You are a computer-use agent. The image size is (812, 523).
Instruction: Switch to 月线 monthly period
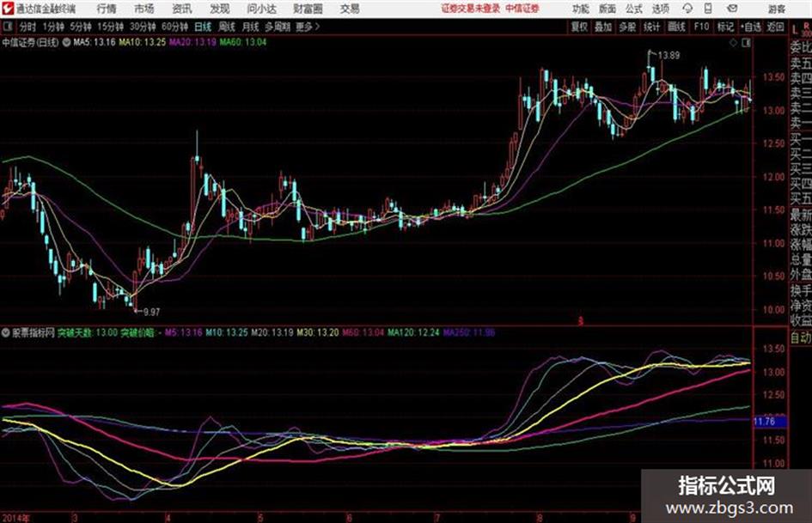[251, 27]
